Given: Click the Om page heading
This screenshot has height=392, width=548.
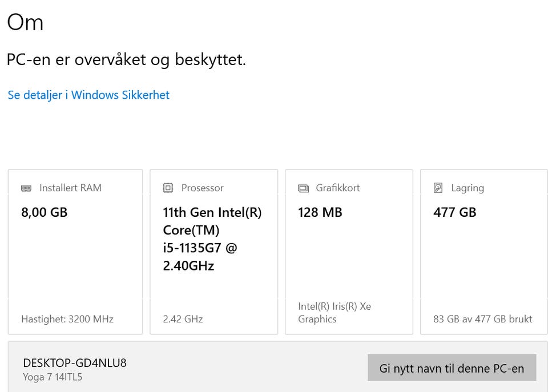Looking at the screenshot, I should coord(25,23).
